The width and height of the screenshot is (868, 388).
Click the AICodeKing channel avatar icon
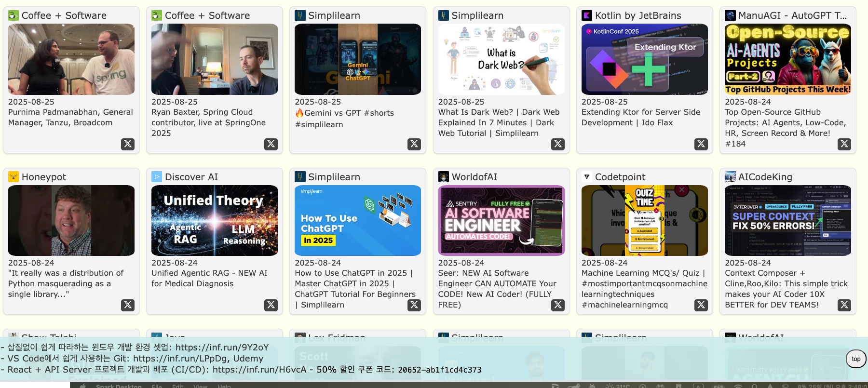pos(730,177)
